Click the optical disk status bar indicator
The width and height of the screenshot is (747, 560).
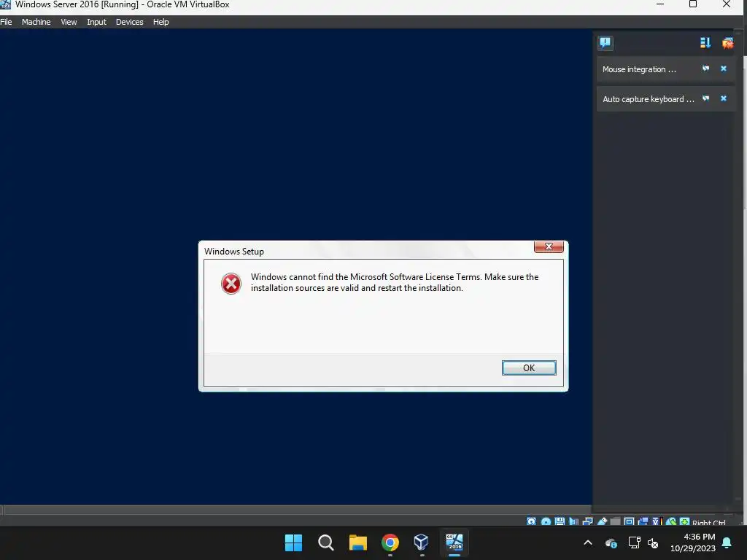pyautogui.click(x=546, y=521)
